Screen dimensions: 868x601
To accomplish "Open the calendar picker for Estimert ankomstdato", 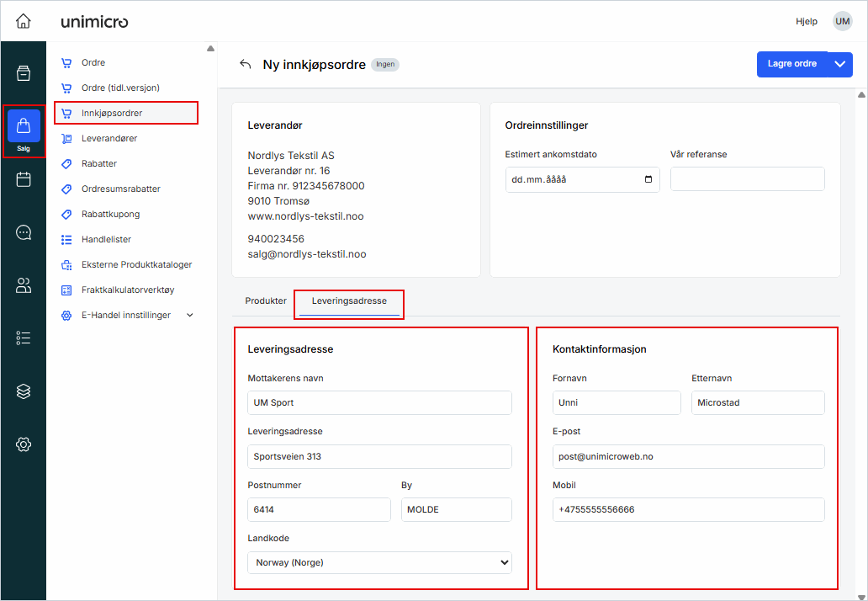I will point(648,179).
